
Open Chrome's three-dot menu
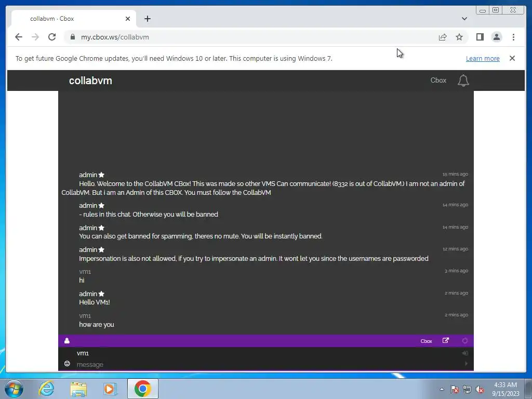tap(514, 37)
